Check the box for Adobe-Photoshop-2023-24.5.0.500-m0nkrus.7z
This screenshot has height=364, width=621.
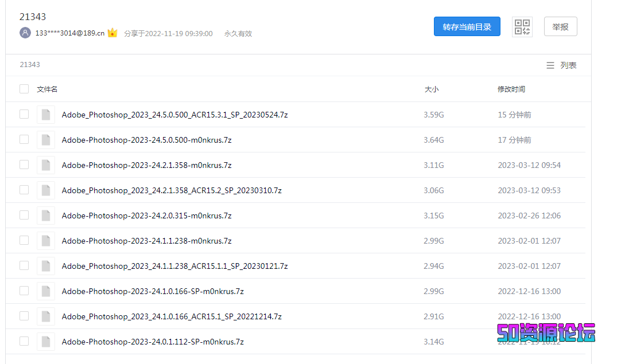(24, 139)
